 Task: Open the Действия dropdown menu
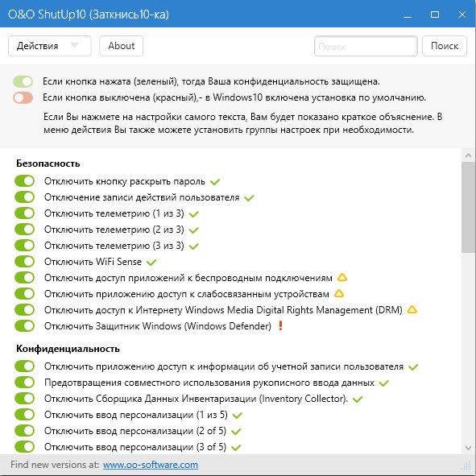click(x=49, y=46)
